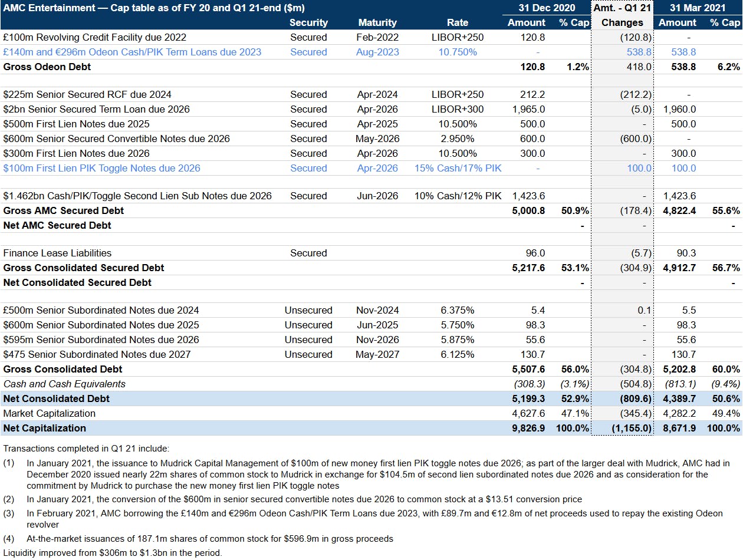Select '$475 Senior Subordinated Notes due 2027' label
Screen dimensions: 743x560
point(97,354)
